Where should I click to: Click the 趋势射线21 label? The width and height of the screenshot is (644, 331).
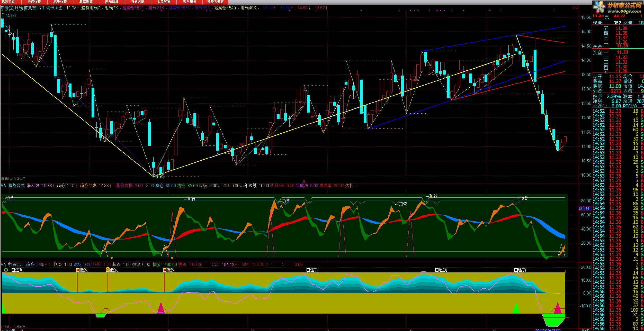133,8
